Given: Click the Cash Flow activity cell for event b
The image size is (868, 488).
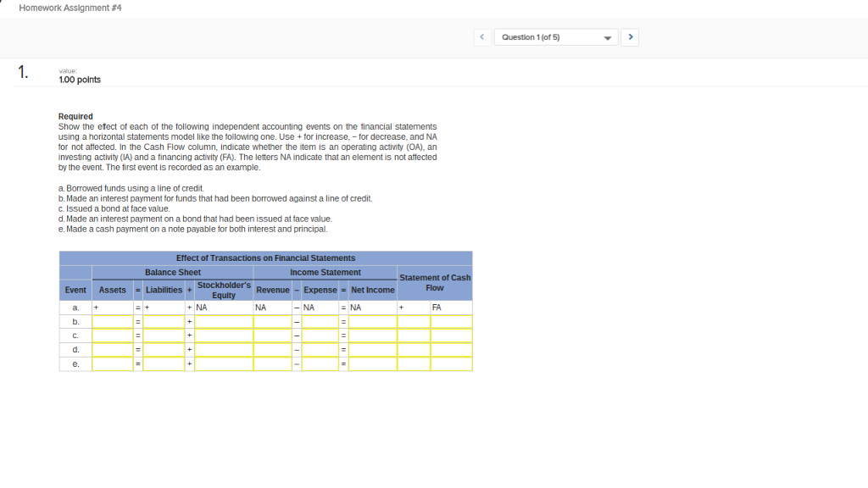Looking at the screenshot, I should [451, 321].
